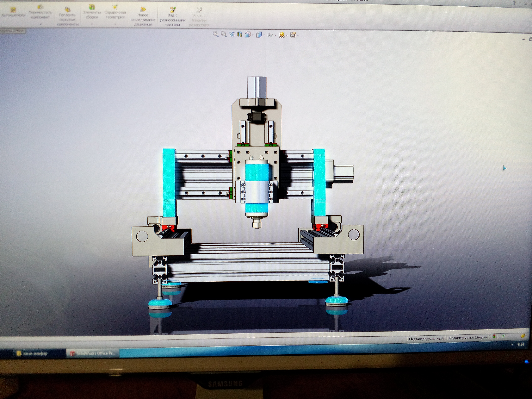Viewport: 532px width, 399px height.
Task: Click Zoom to Fit magnifier icon
Action: [215, 34]
